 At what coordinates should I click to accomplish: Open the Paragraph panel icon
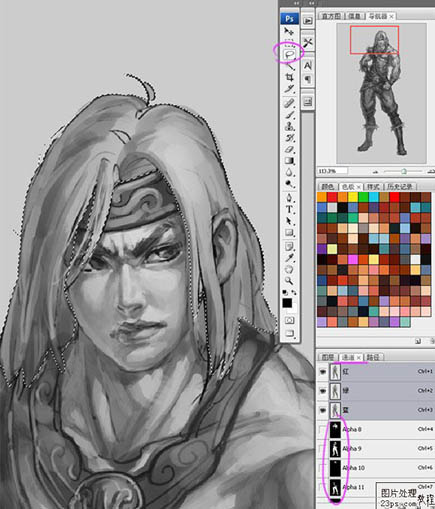[x=308, y=79]
